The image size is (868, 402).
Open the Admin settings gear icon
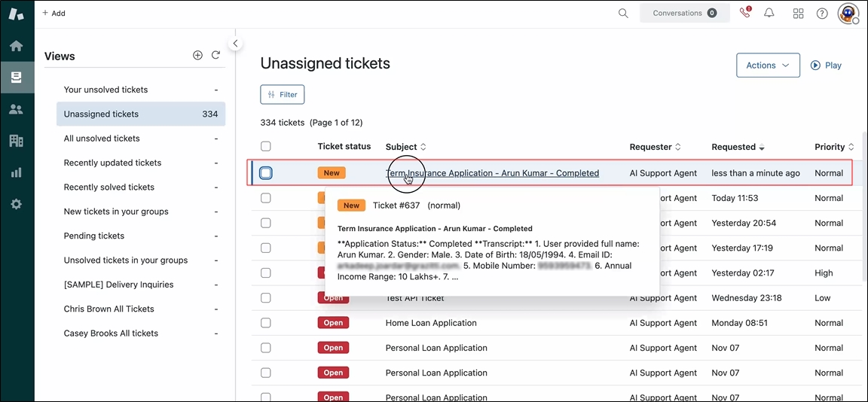click(16, 204)
